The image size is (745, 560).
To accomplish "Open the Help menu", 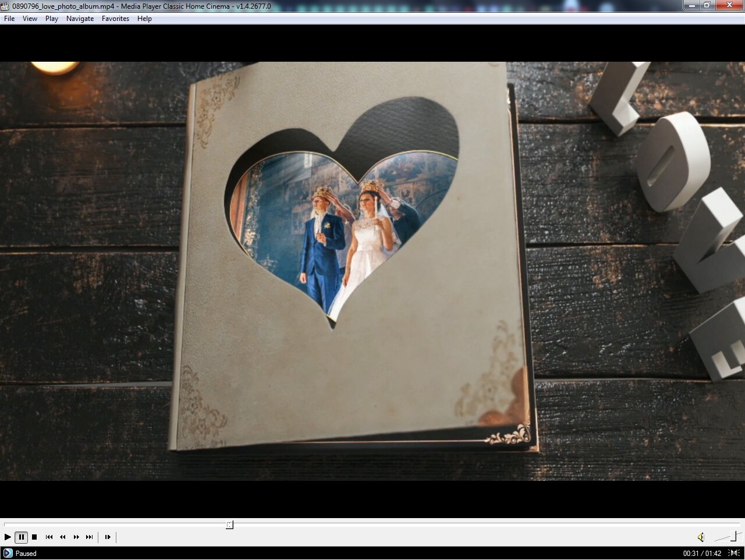I will (144, 19).
